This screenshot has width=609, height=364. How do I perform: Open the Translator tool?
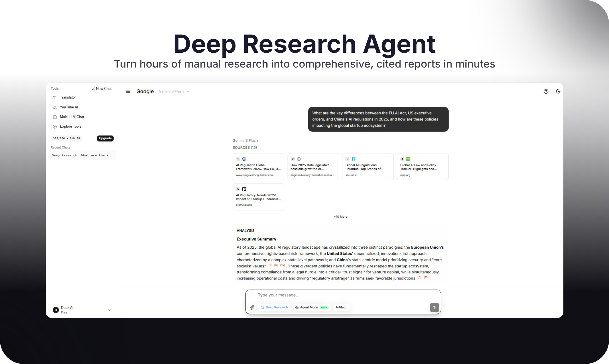point(68,97)
